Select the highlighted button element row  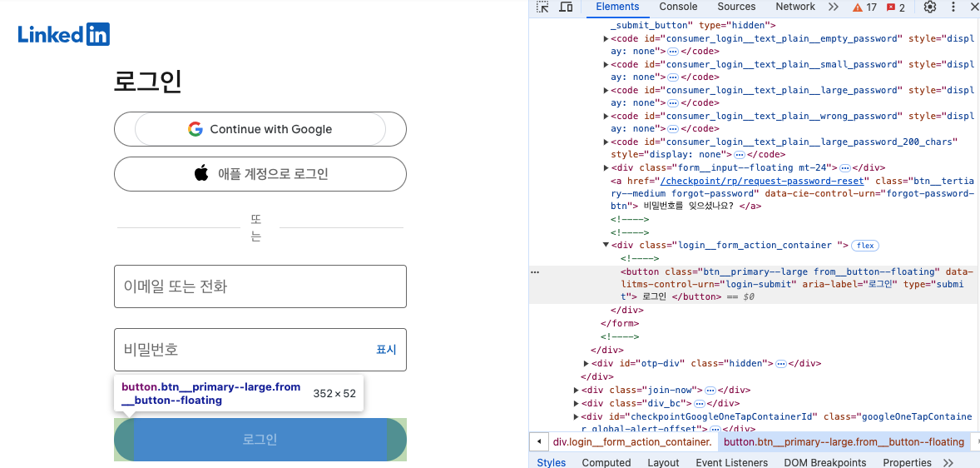click(x=755, y=284)
